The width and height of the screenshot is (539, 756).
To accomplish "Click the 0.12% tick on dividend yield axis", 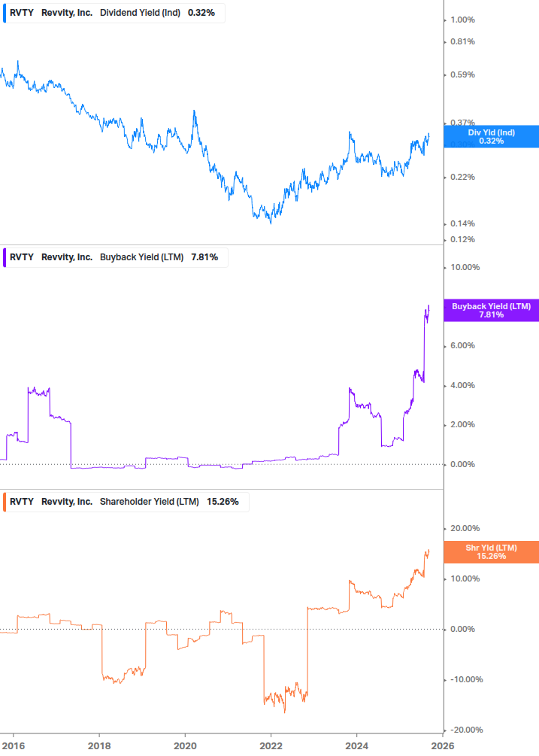I will click(x=462, y=239).
